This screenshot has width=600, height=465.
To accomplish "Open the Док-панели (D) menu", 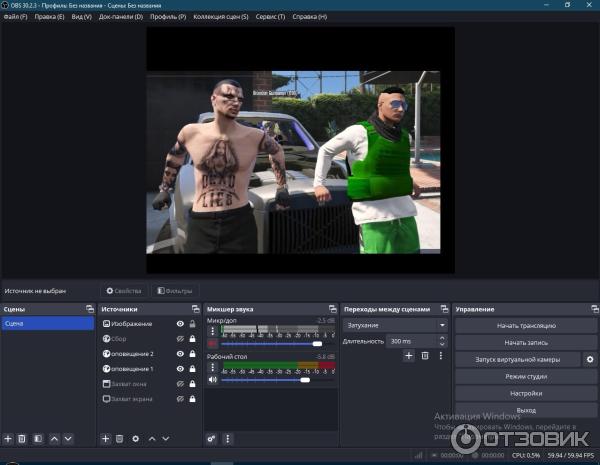I will tap(121, 17).
